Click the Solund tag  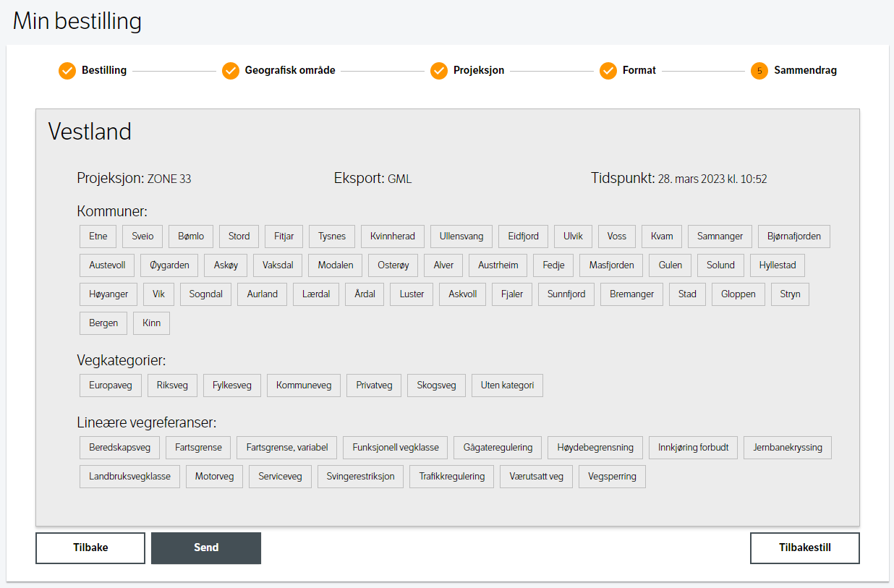pyautogui.click(x=721, y=265)
